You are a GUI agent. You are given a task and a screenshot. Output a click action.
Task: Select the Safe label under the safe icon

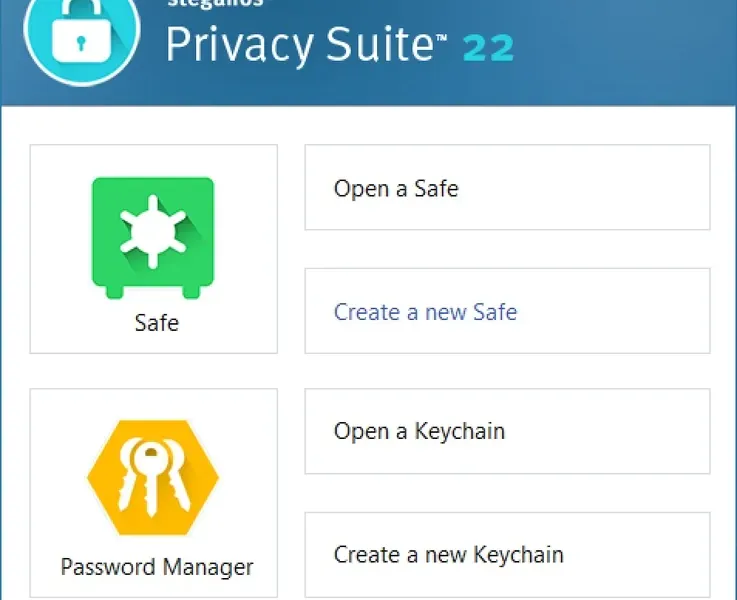pyautogui.click(x=157, y=323)
